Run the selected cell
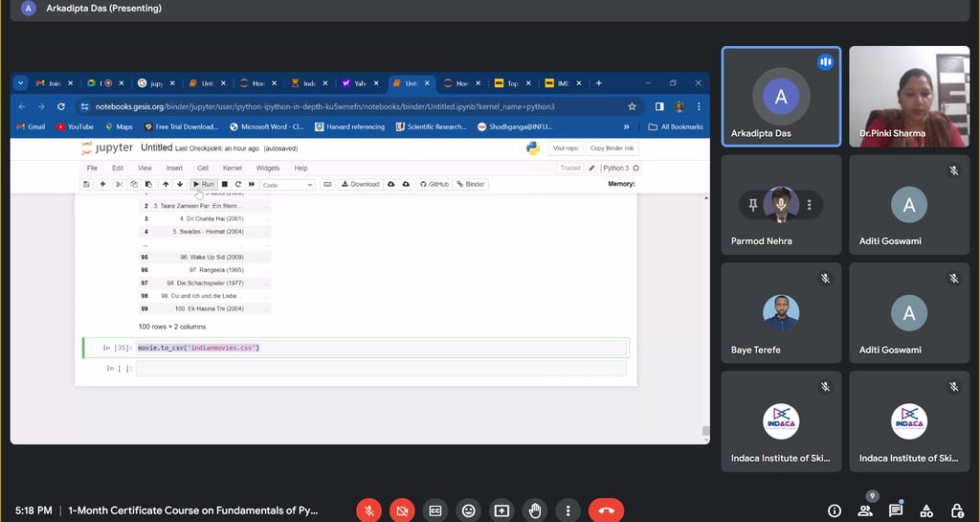Viewport: 980px width, 522px height. (x=203, y=185)
